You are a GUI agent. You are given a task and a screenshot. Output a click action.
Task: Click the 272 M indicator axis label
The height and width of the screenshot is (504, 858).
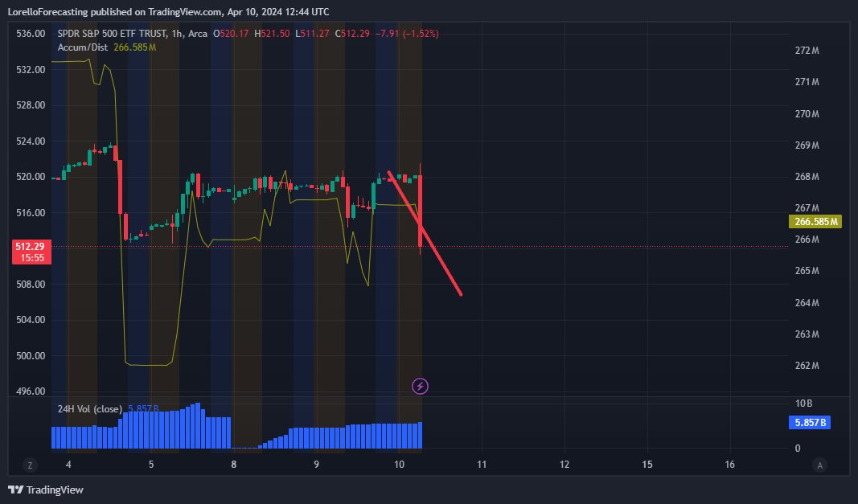[807, 51]
